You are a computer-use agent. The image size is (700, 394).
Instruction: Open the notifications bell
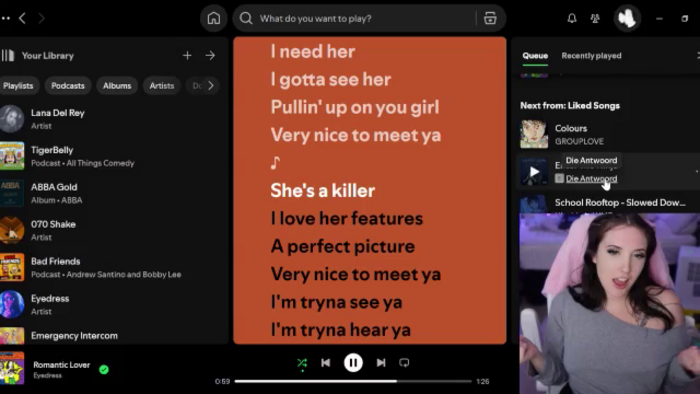pos(572,18)
